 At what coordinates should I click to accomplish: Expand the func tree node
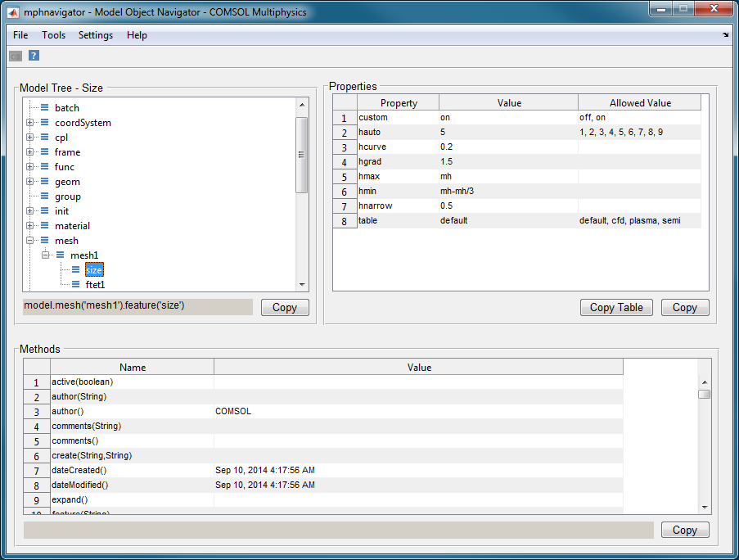[x=30, y=167]
